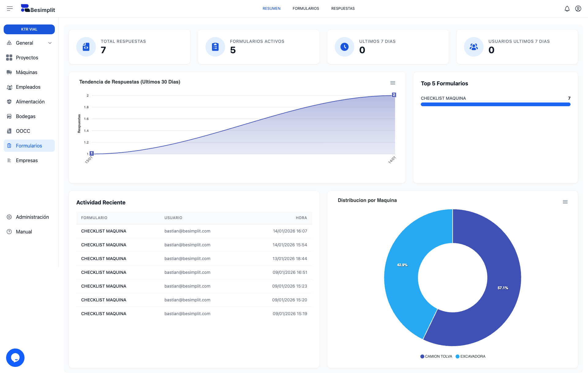Toggle CAMION TOLVA legend series
588x373 pixels.
pyautogui.click(x=436, y=356)
